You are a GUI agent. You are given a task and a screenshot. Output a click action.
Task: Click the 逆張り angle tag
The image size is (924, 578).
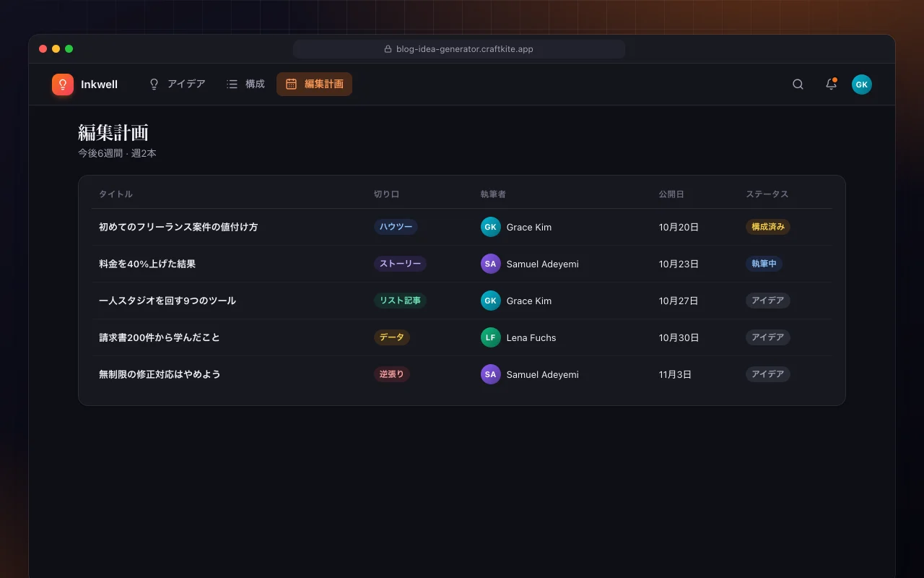[392, 374]
